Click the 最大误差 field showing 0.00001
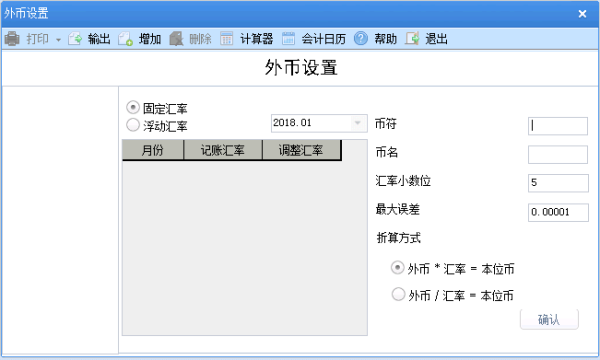600x360 pixels. (x=558, y=212)
